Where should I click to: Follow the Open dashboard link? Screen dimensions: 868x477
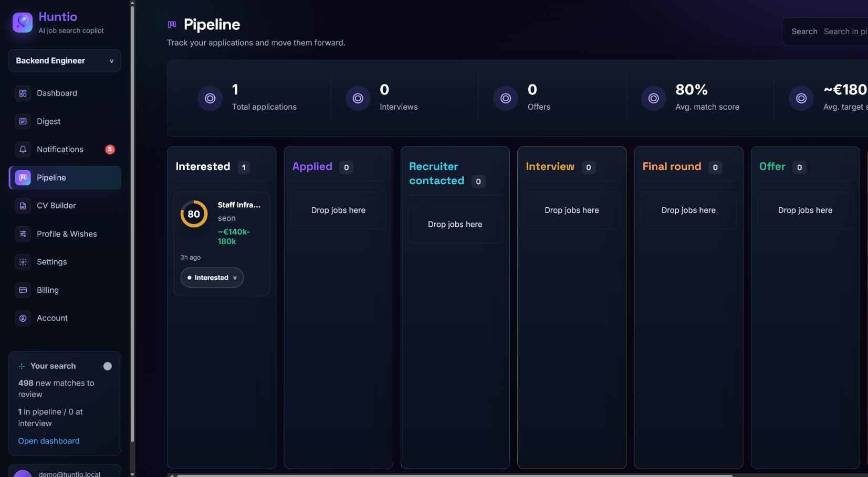click(49, 441)
